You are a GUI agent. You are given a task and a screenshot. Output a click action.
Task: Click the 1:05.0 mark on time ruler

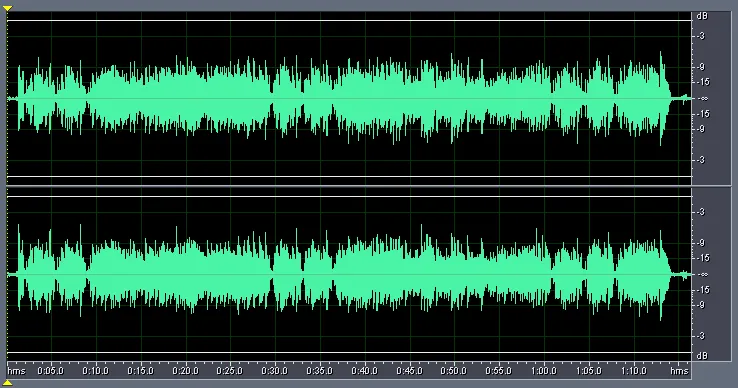588,371
